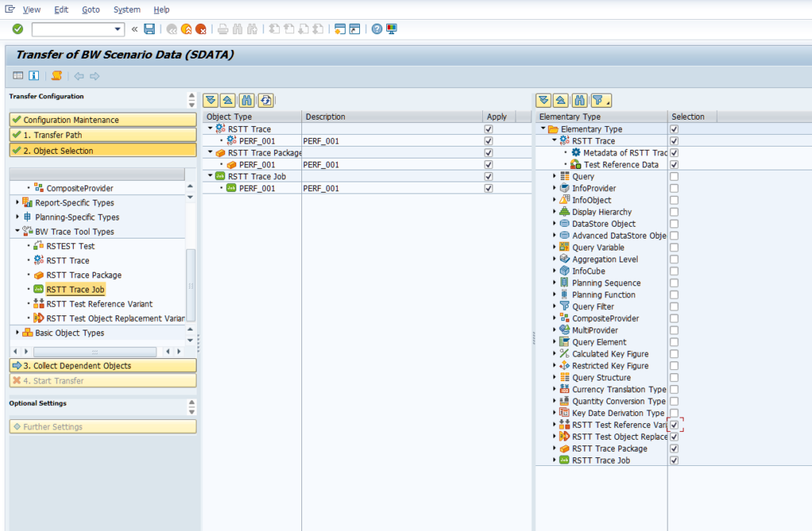Click the Configuration Maintenance button
This screenshot has height=531, width=812.
coord(102,120)
